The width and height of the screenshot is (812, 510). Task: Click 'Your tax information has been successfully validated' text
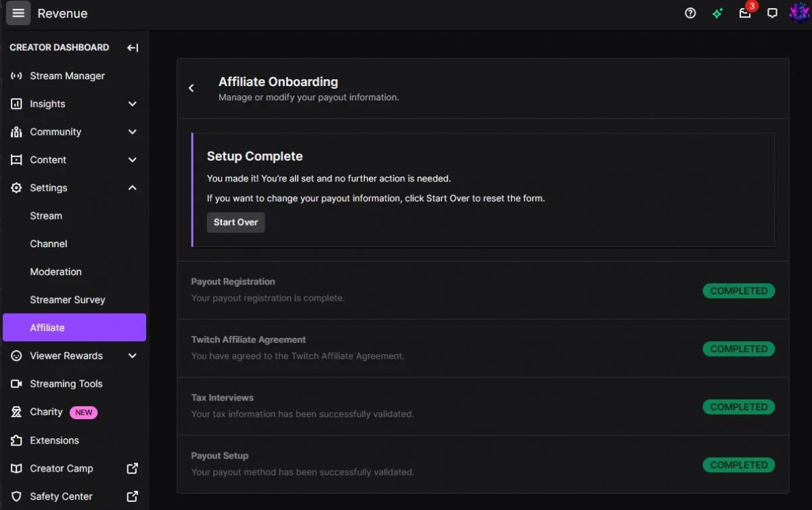tap(302, 414)
